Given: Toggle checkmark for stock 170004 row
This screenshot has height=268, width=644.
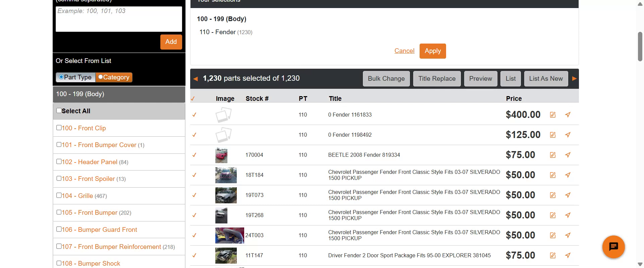Looking at the screenshot, I should pyautogui.click(x=194, y=155).
